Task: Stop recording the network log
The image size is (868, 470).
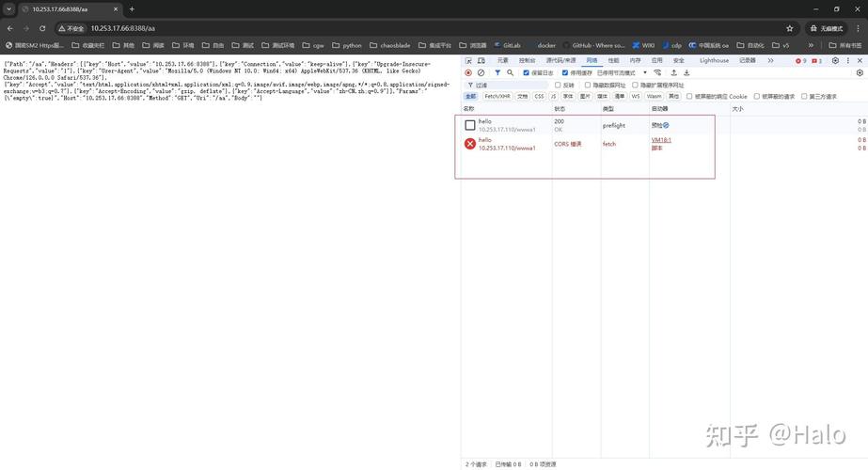Action: tap(468, 72)
